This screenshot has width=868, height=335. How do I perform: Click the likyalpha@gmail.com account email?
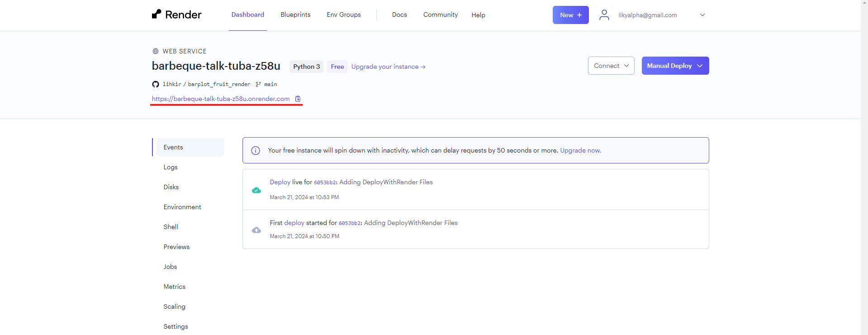648,15
